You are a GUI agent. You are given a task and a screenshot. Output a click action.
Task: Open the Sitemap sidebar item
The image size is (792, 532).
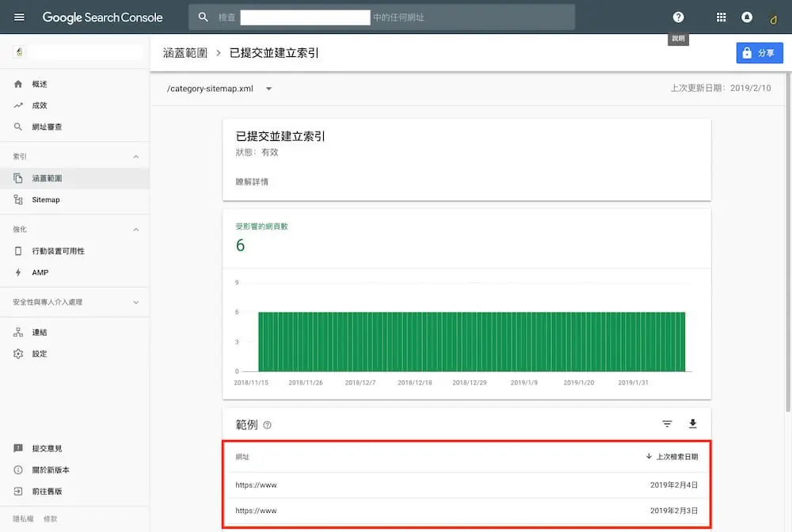(x=74, y=199)
